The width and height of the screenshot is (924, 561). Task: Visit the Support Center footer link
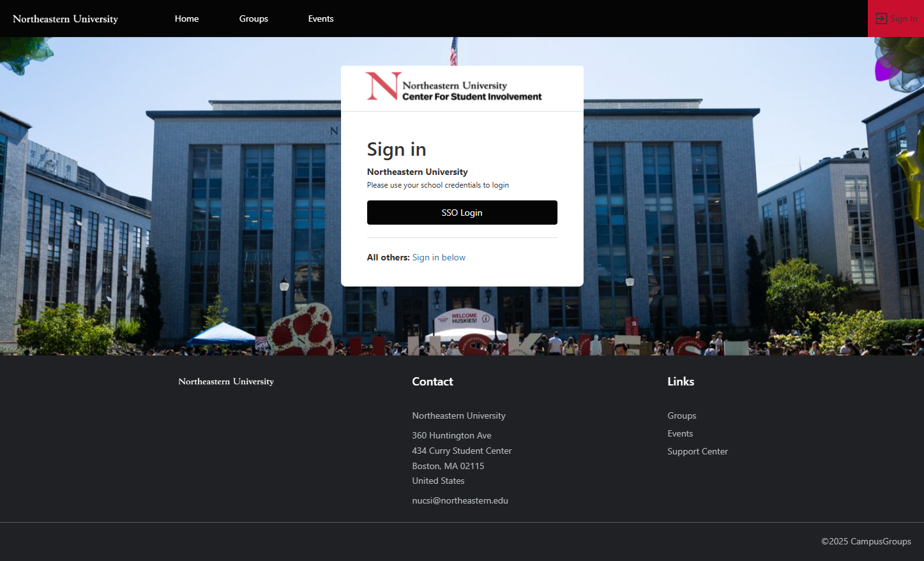(697, 451)
